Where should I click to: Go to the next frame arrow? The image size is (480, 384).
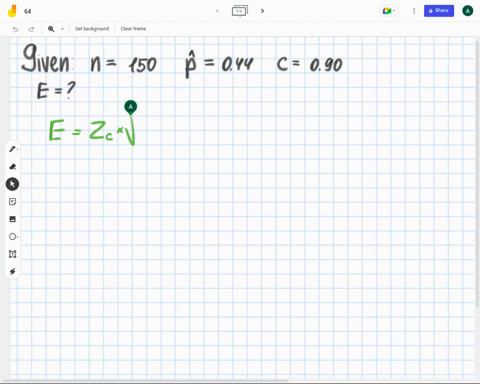[x=262, y=11]
